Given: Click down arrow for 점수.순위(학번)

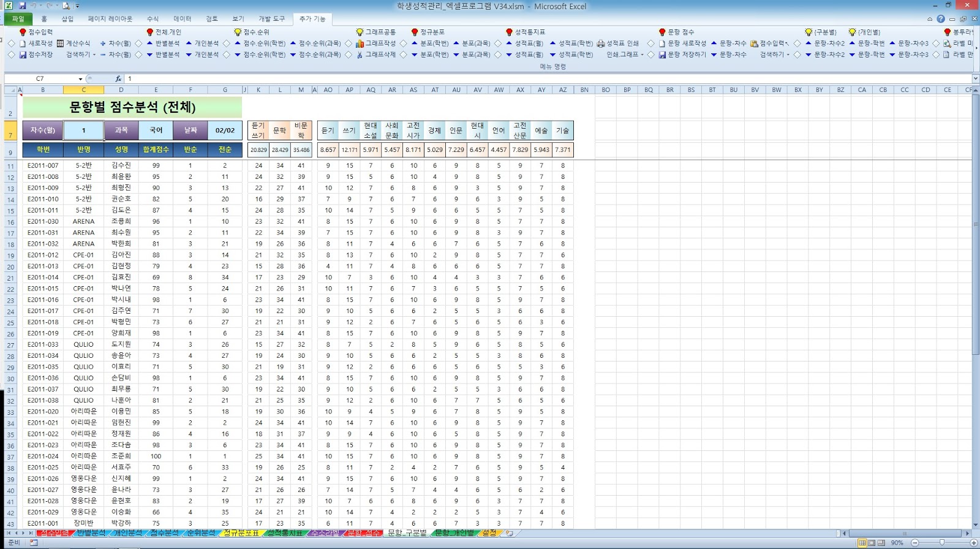Looking at the screenshot, I should 238,55.
